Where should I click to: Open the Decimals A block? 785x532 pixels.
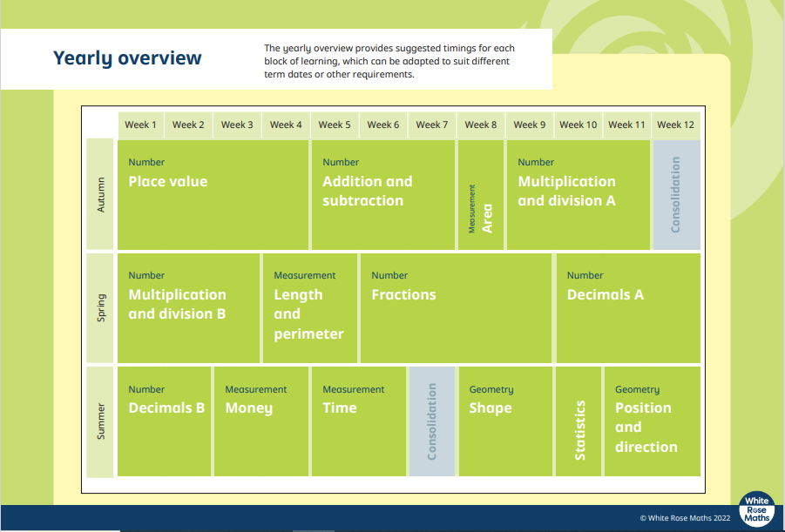(x=627, y=307)
